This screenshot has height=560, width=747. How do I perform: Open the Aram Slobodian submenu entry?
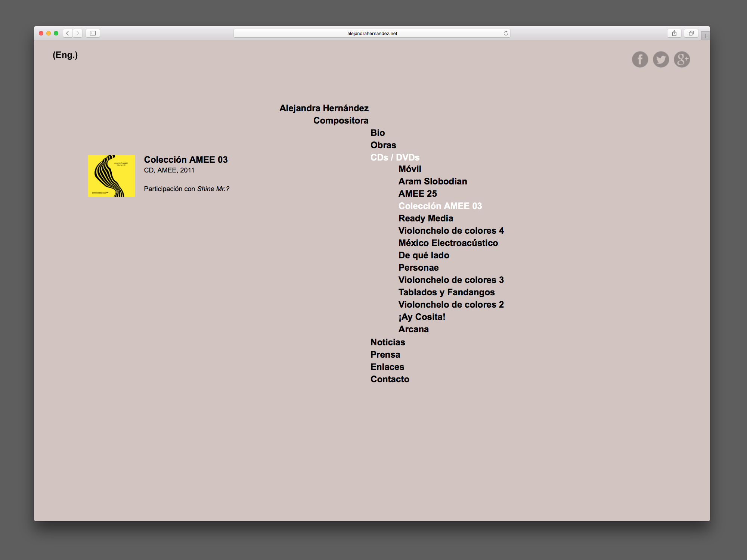(433, 181)
